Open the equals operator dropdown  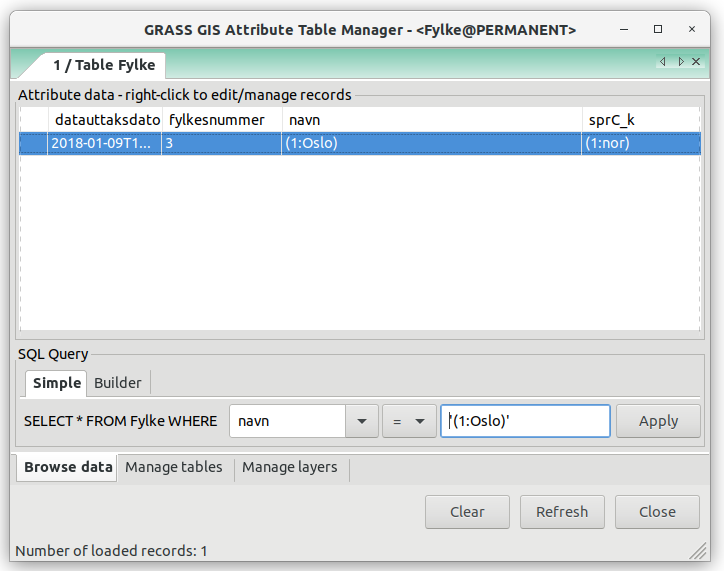[x=409, y=421]
